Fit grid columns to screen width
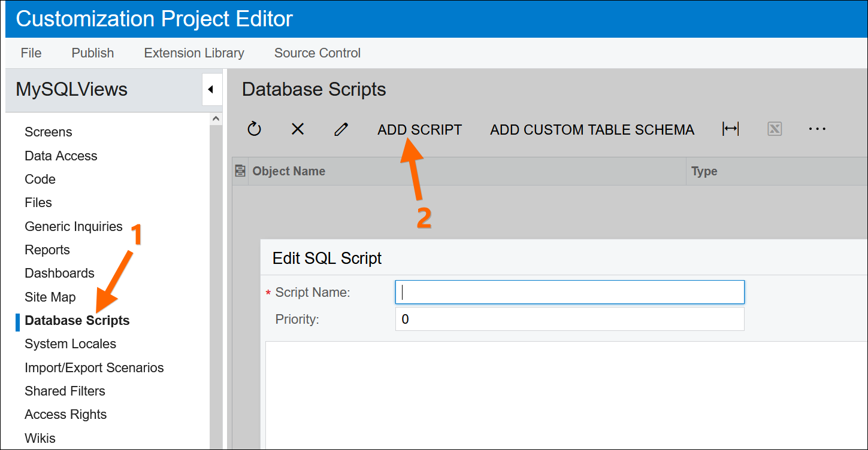Screen dimensions: 868x450 (x=731, y=129)
